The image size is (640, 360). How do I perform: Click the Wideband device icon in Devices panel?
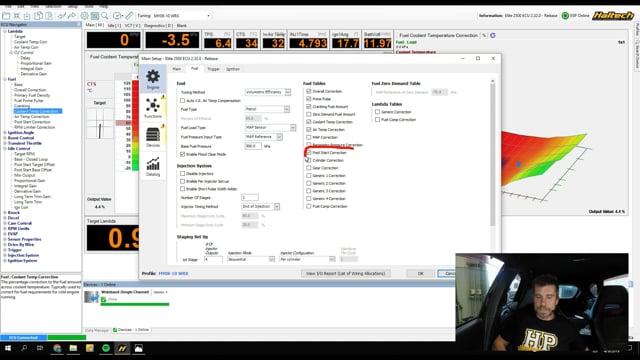click(x=91, y=297)
